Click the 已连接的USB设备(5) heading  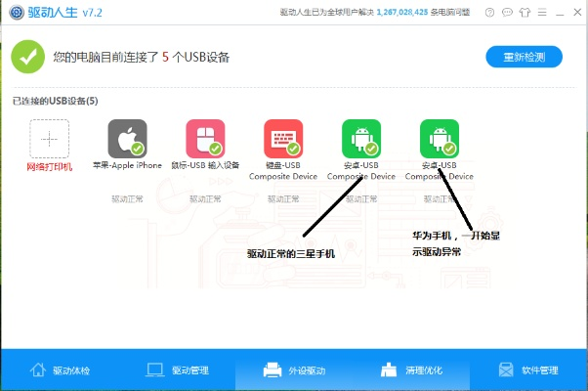pyautogui.click(x=55, y=101)
